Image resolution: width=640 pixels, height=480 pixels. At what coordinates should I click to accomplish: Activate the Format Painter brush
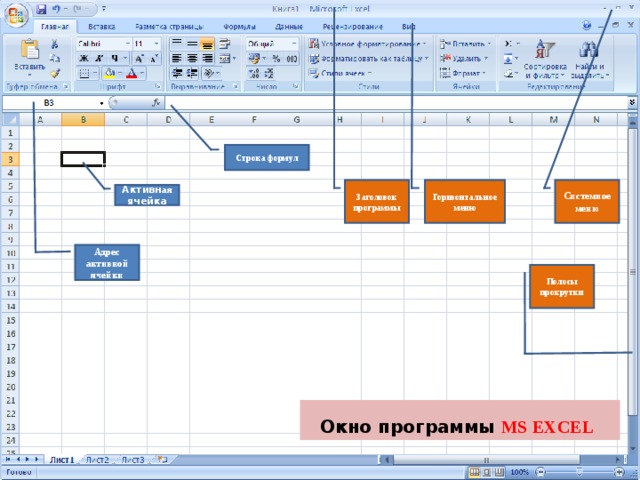[x=55, y=73]
